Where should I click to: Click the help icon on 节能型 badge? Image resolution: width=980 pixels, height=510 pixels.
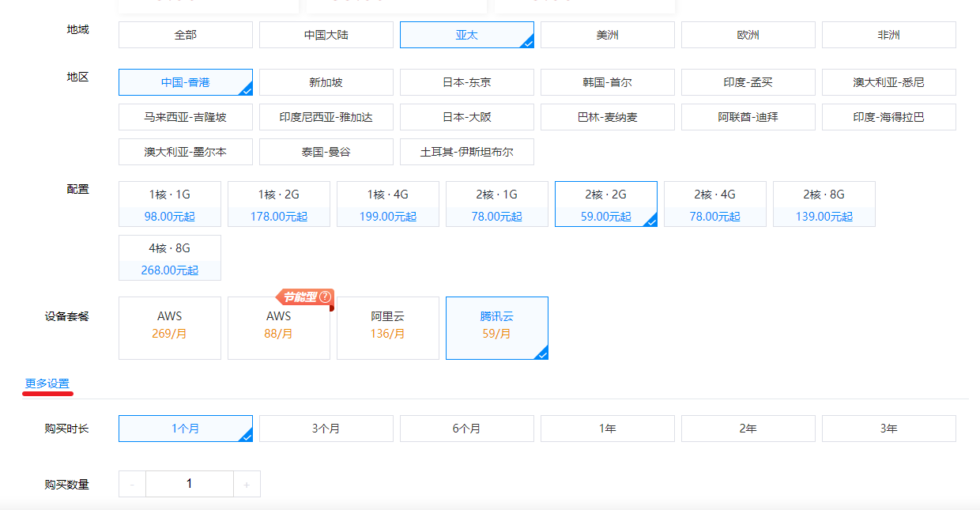(x=325, y=297)
